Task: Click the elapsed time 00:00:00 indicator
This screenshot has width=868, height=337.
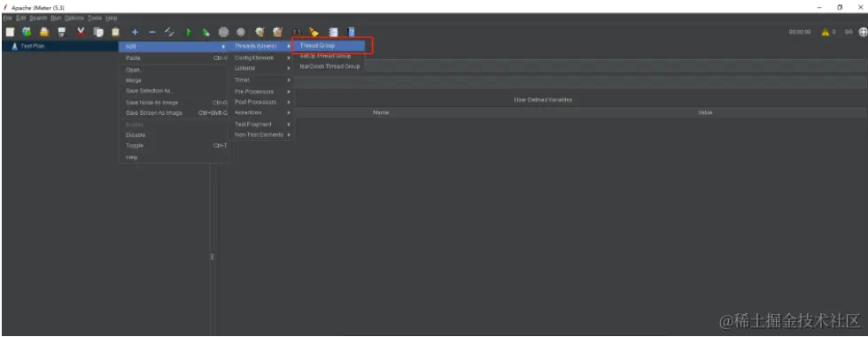Action: click(800, 33)
